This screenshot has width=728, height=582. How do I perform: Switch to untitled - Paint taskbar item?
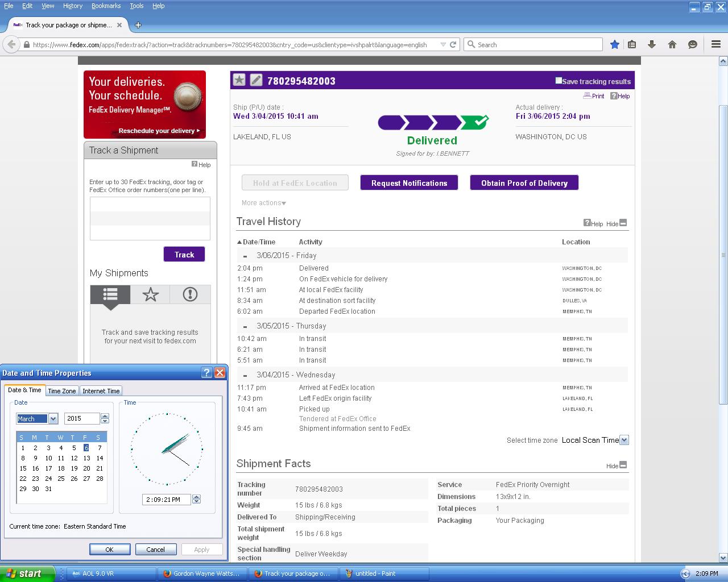[x=384, y=573]
